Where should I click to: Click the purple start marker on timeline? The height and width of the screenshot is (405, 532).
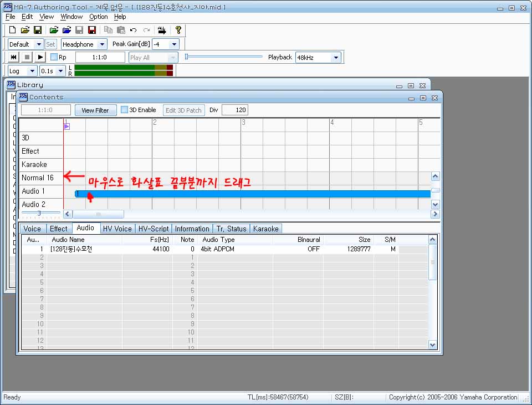(x=66, y=126)
